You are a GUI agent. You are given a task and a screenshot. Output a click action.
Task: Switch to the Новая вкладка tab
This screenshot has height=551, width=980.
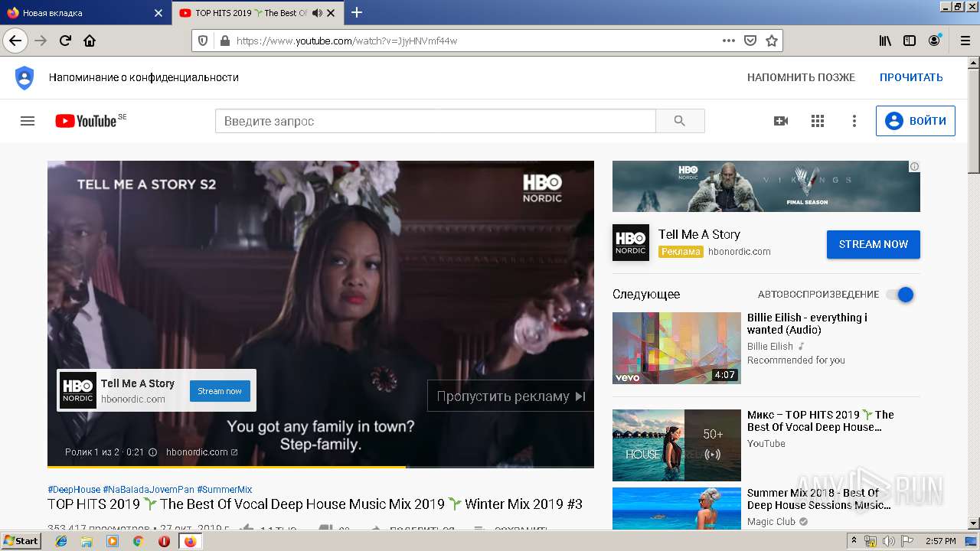tap(85, 13)
